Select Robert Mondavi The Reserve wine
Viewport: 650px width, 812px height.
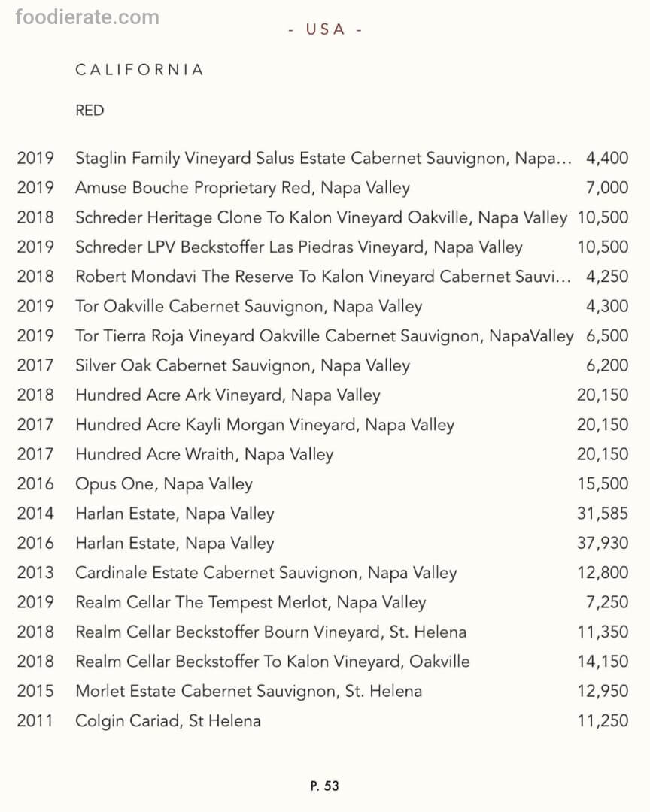point(323,277)
